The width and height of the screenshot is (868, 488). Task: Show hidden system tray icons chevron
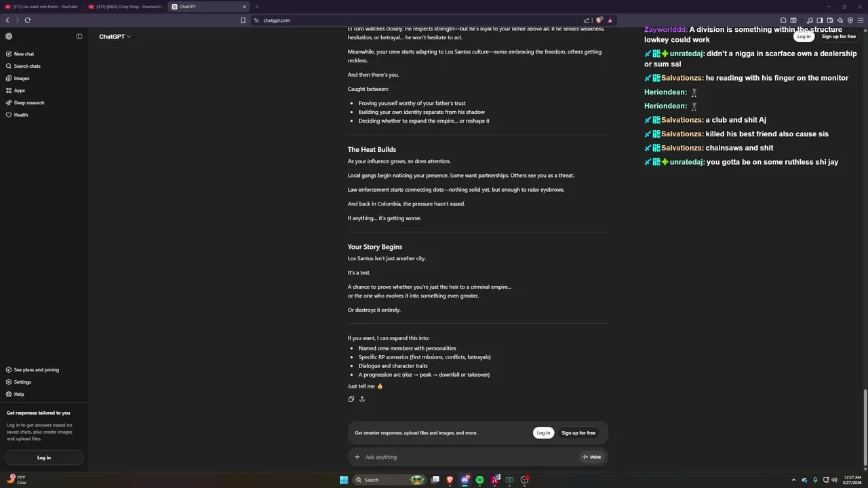point(795,480)
